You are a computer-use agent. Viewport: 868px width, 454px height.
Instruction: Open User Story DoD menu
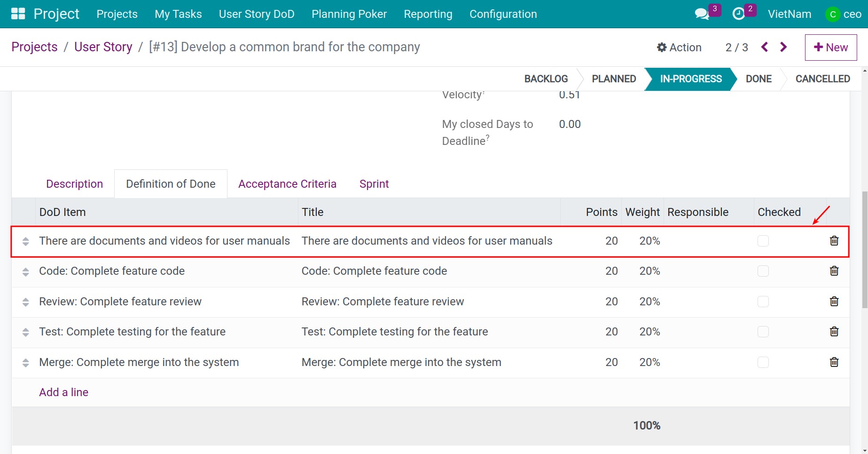click(x=257, y=14)
